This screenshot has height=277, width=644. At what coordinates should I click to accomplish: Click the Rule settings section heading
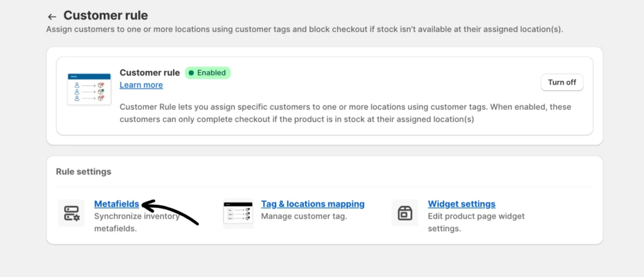84,171
